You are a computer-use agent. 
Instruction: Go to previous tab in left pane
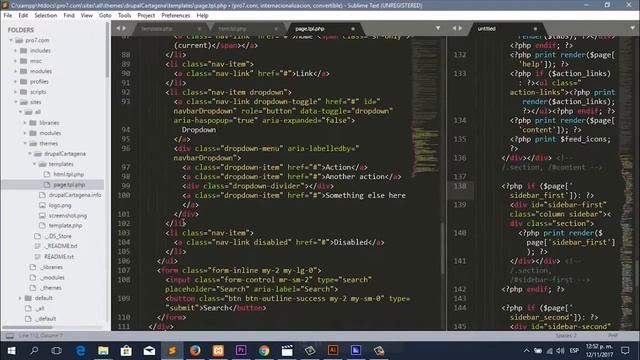[x=118, y=28]
